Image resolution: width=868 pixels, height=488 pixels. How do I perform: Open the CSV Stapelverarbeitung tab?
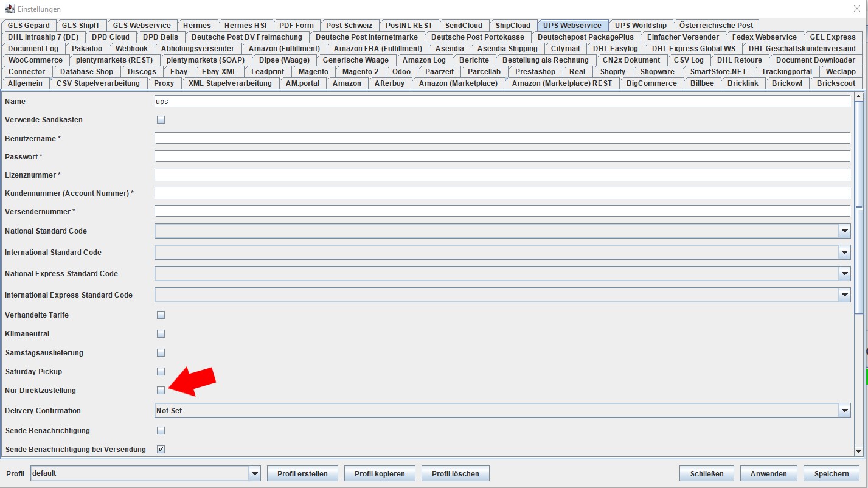pos(98,83)
